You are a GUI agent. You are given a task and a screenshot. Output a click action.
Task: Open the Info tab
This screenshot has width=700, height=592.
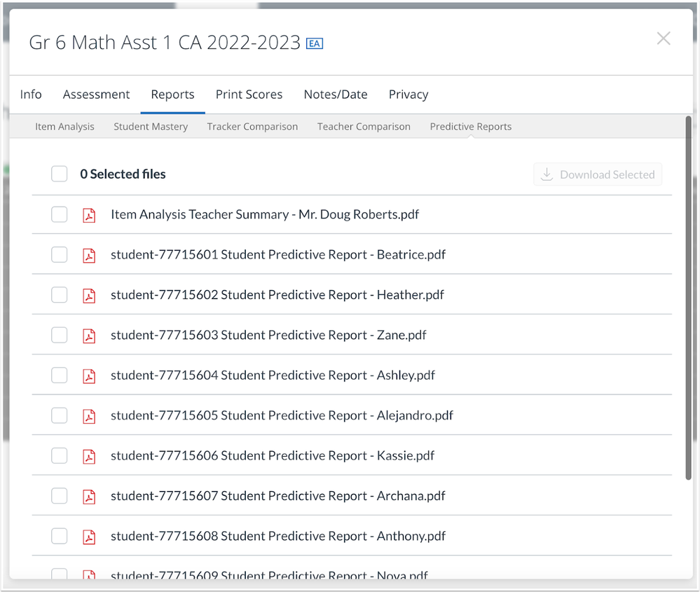point(31,94)
